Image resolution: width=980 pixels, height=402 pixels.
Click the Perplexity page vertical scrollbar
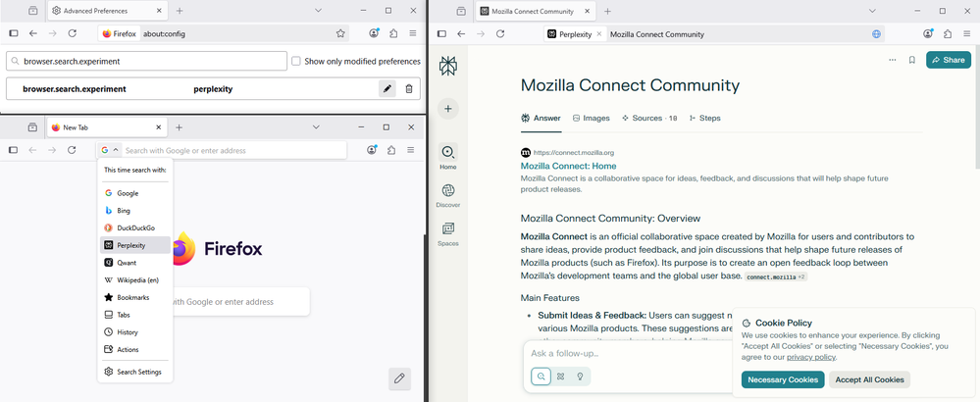coord(976,106)
